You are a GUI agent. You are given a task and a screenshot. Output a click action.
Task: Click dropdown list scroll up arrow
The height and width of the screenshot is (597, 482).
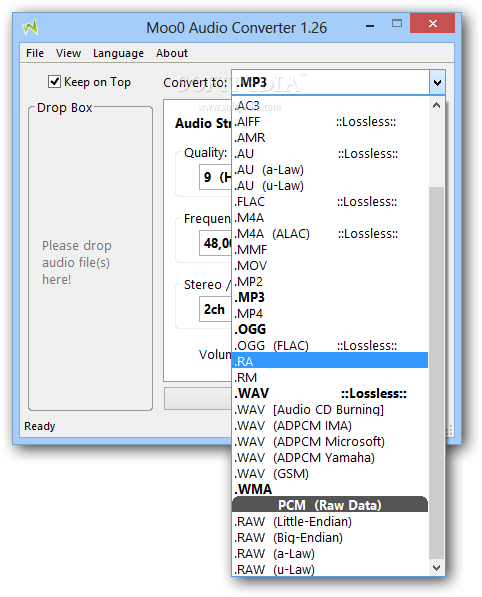point(436,105)
